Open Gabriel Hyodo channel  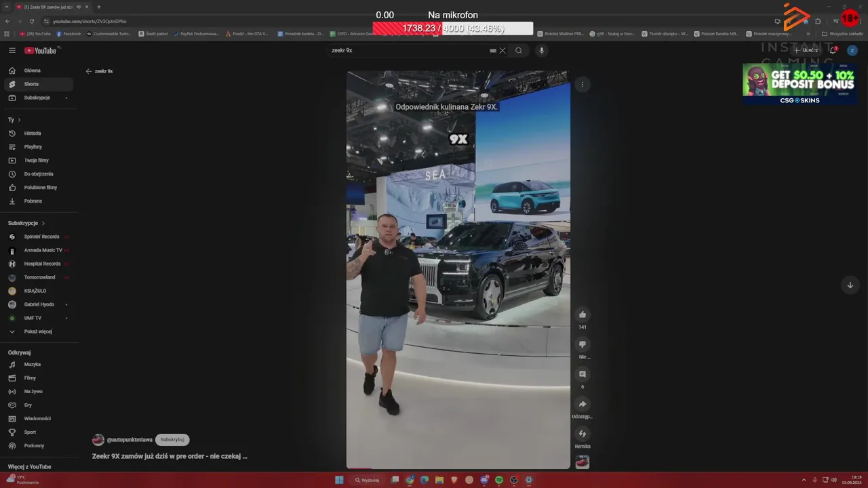[x=39, y=304]
